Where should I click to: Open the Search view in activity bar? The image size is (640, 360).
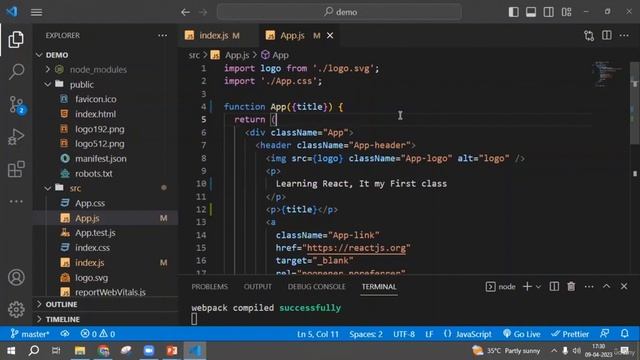16,72
